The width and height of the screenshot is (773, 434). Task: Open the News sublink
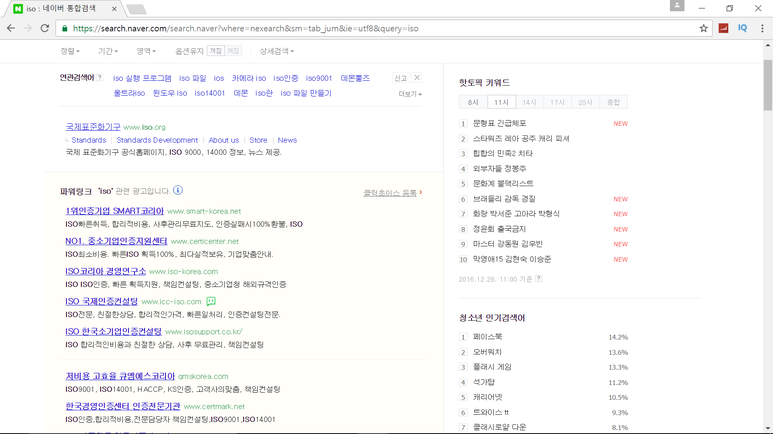[287, 140]
